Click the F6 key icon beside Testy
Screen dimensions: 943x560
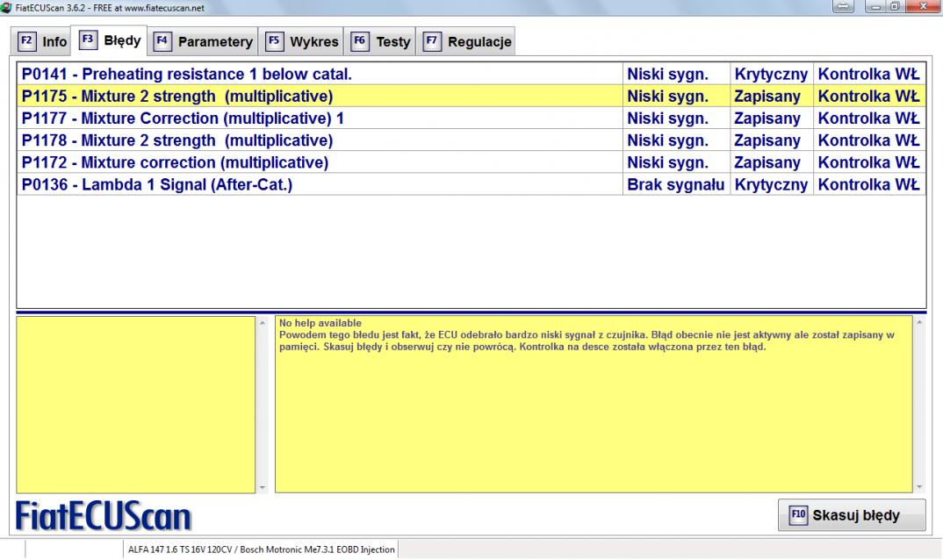pyautogui.click(x=360, y=41)
